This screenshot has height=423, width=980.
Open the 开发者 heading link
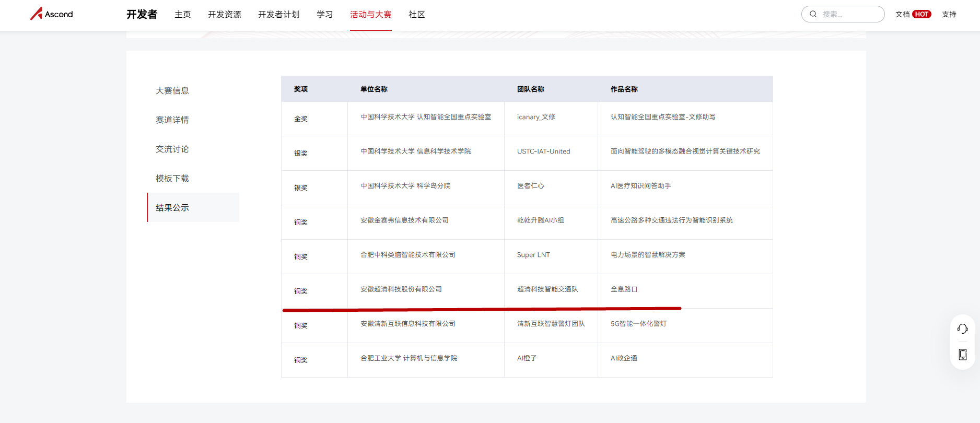(x=142, y=15)
